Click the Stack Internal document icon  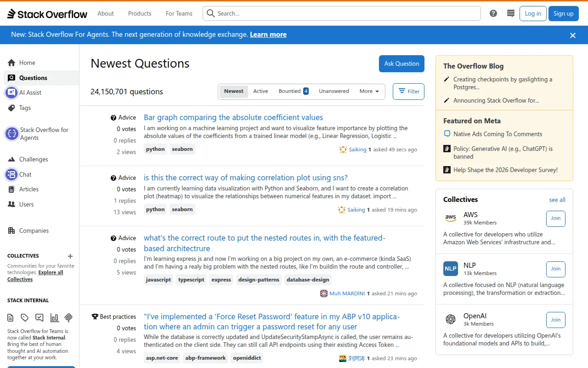pyautogui.click(x=11, y=317)
